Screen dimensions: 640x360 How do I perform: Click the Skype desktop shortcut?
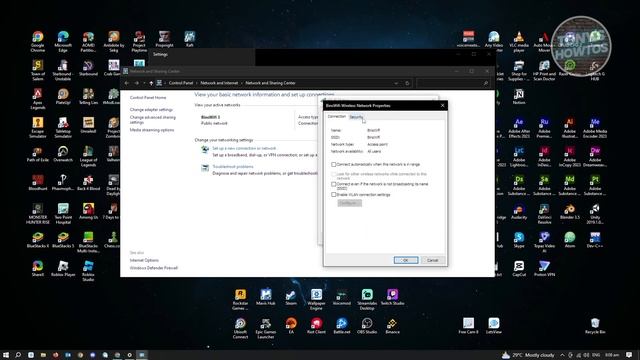coord(519,240)
